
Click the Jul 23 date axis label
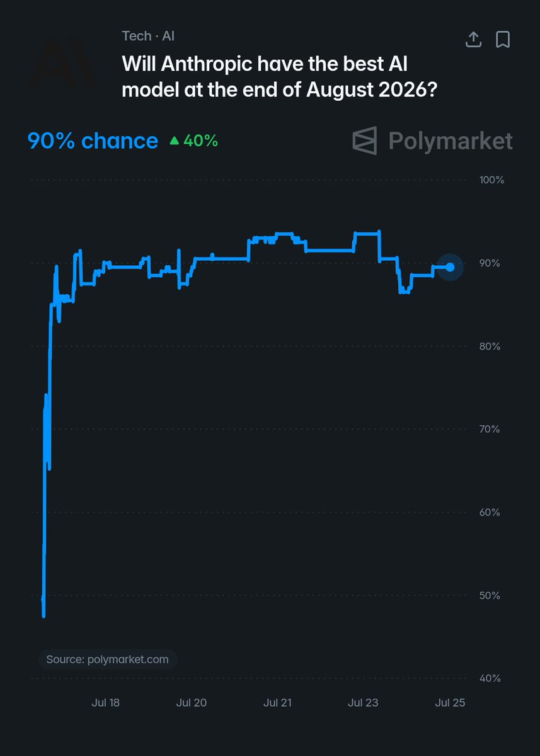(x=364, y=702)
